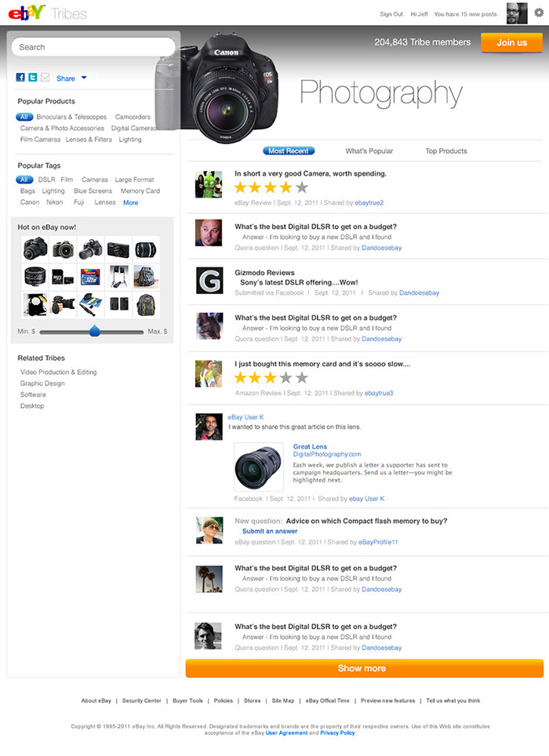
Task: Open the superzoom camera with extended lens thumbnail
Action: pyautogui.click(x=90, y=249)
